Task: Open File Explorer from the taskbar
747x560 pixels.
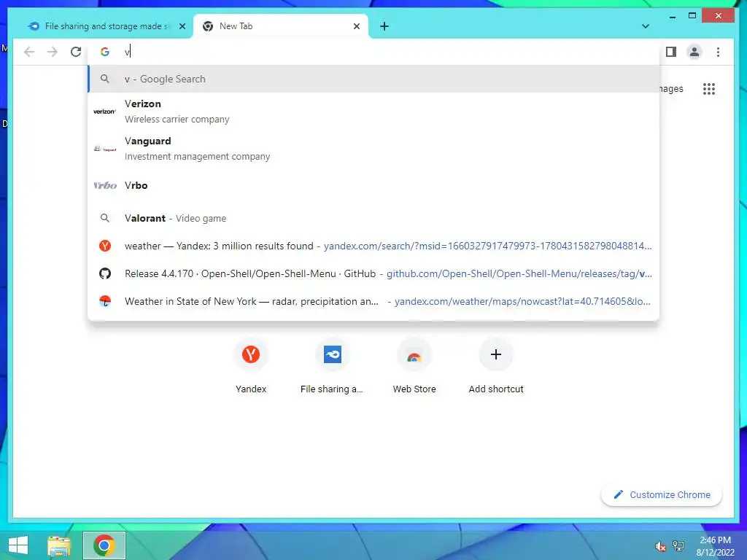Action: tap(59, 545)
